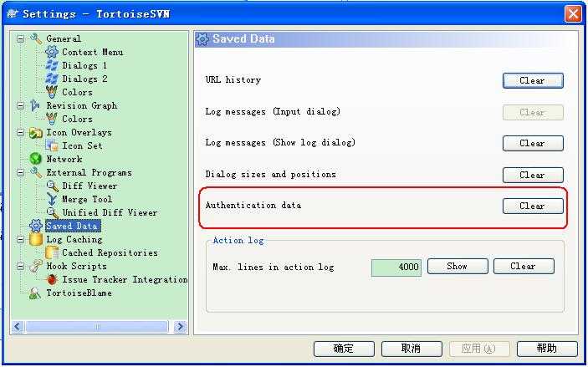
Task: Clear Log messages (Show log dialog)
Action: click(533, 143)
